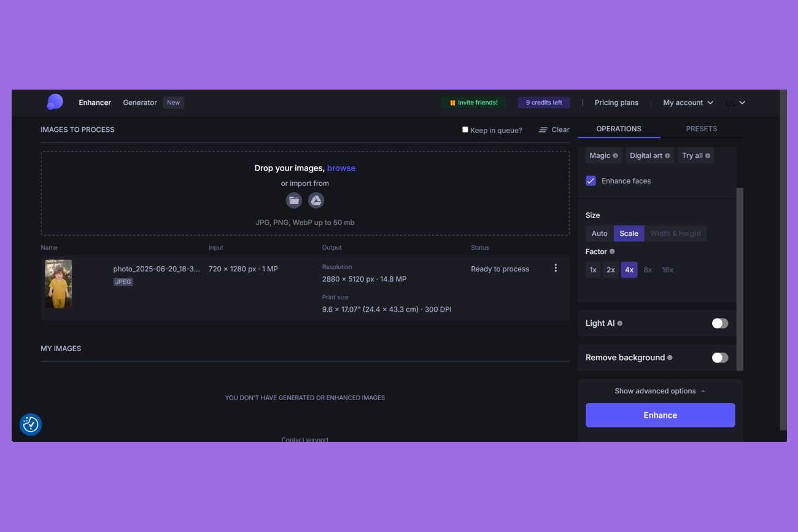798x532 pixels.
Task: Expand the US language selector
Action: point(735,103)
